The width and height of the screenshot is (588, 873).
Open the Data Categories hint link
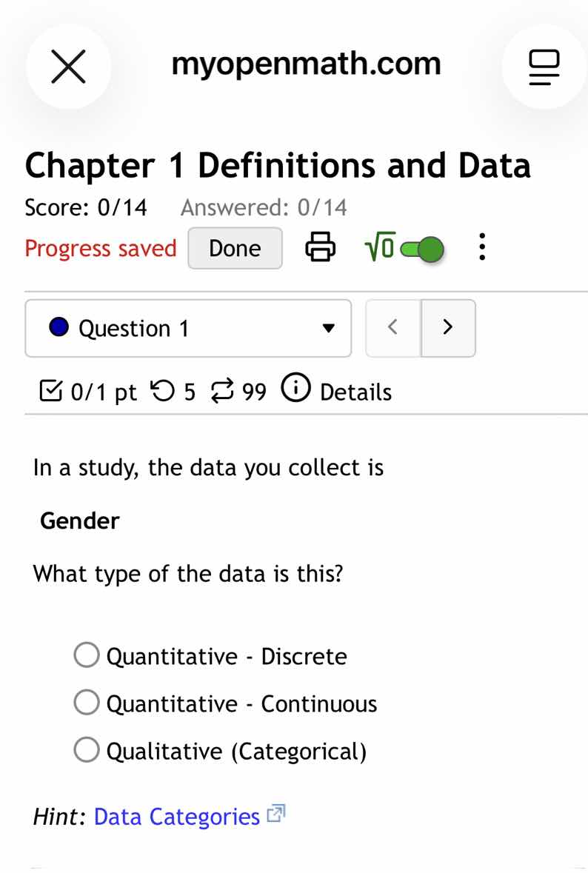tap(176, 816)
